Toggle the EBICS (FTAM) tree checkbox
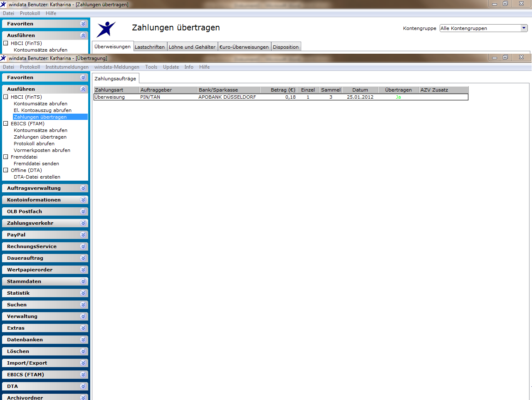532x400 pixels. pos(6,124)
